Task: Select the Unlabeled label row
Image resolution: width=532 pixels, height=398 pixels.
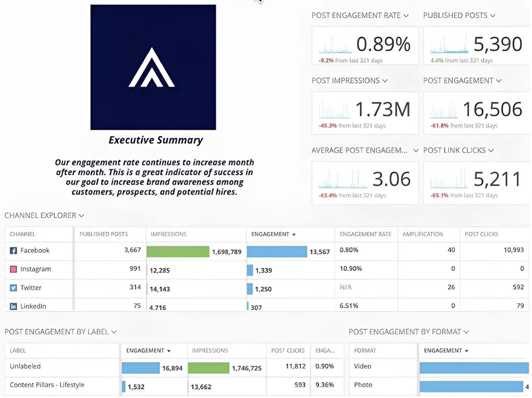Action: (175, 368)
